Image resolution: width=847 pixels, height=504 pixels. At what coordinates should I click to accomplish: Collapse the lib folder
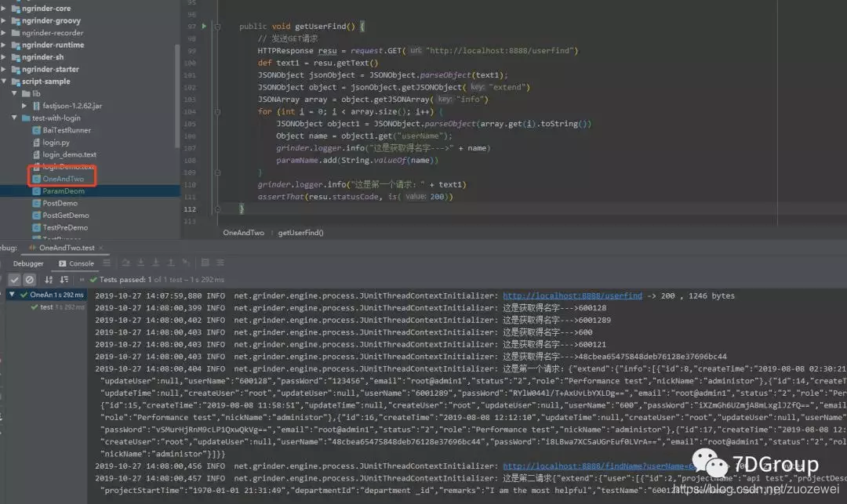coord(14,93)
